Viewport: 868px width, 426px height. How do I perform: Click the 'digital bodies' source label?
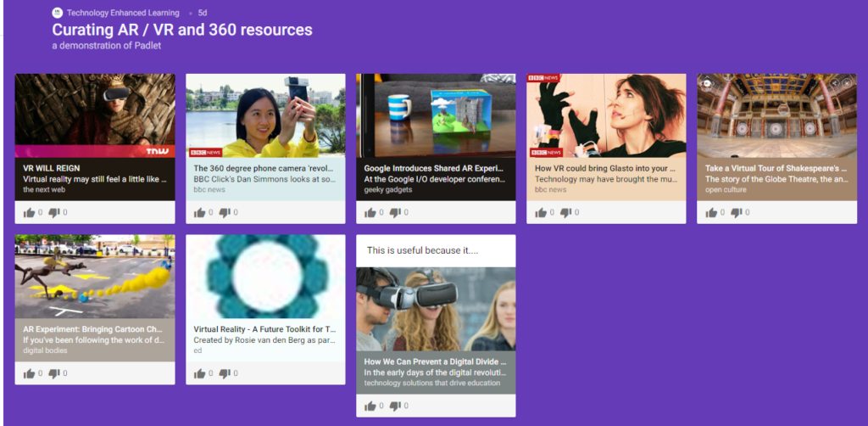point(46,350)
